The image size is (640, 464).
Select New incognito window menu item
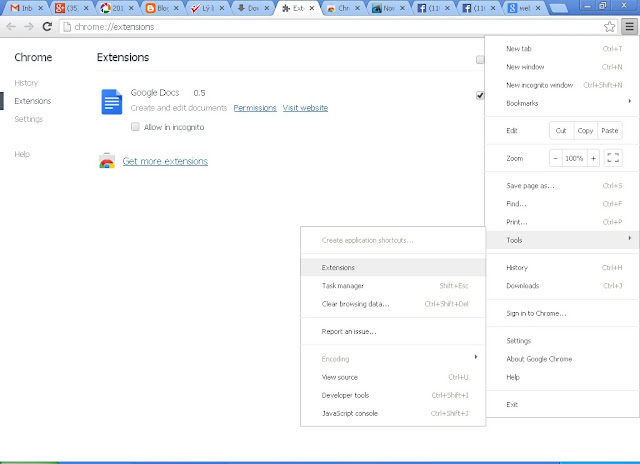pos(562,85)
